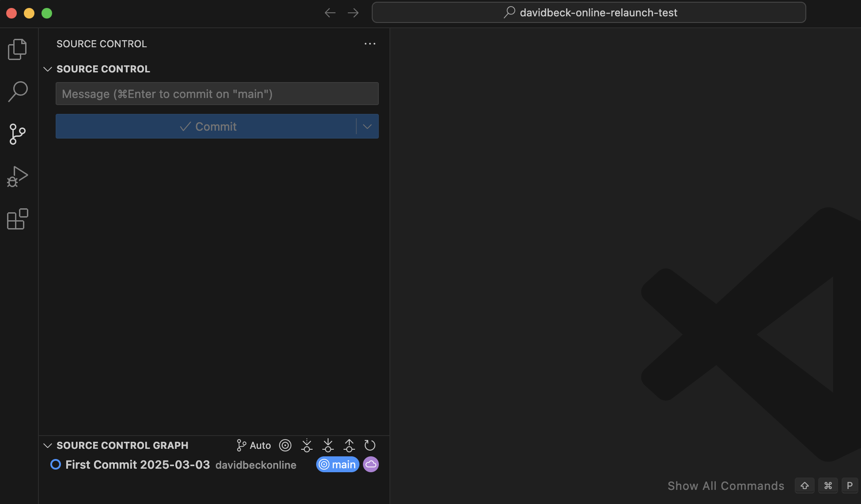861x504 pixels.
Task: Click Show All Commands
Action: tap(725, 485)
